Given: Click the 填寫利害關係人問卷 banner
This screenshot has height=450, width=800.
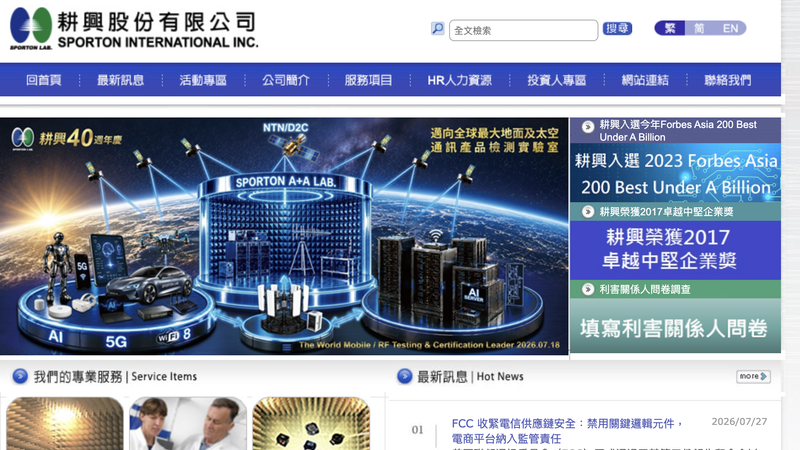Looking at the screenshot, I should (x=675, y=326).
